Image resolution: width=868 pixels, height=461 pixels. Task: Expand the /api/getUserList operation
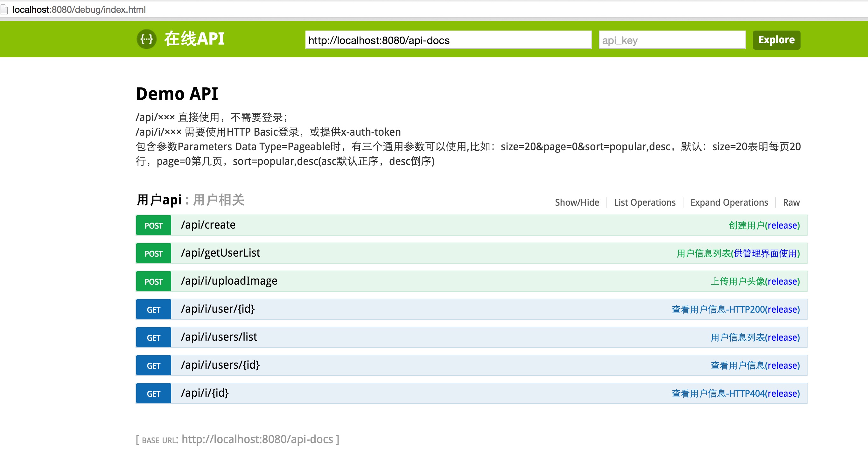(x=220, y=253)
